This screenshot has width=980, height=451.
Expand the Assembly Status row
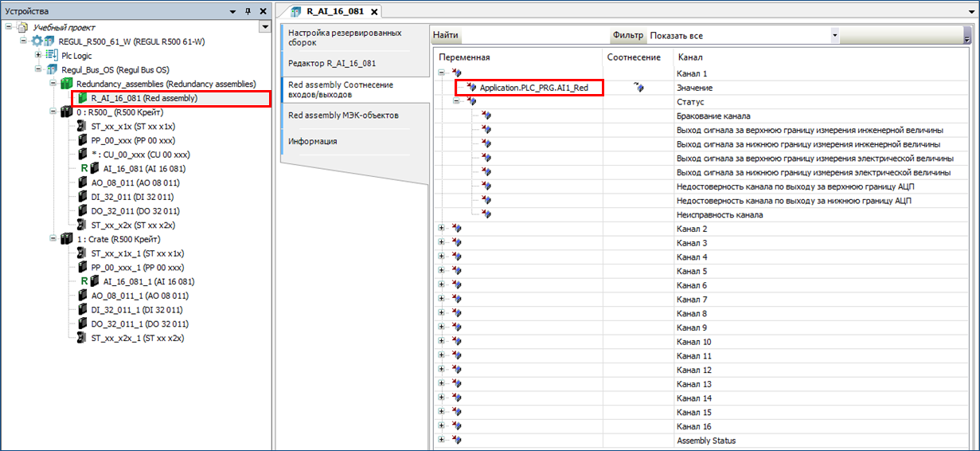click(x=442, y=441)
